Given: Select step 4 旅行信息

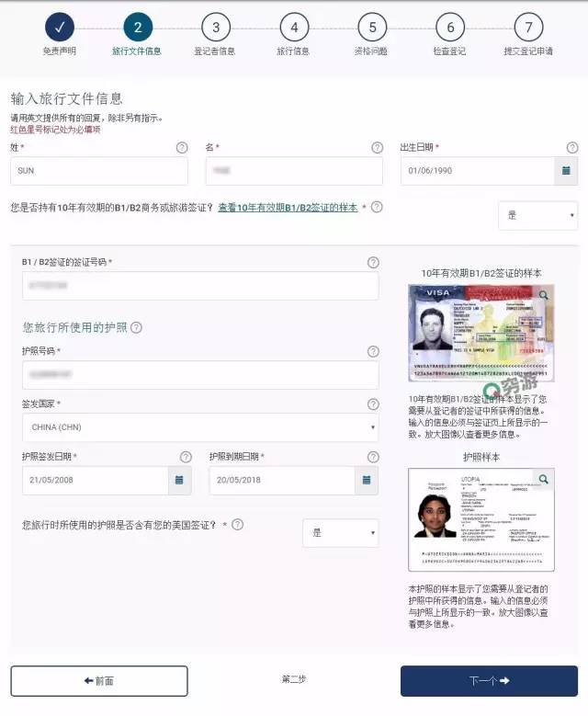Looking at the screenshot, I should point(294,28).
